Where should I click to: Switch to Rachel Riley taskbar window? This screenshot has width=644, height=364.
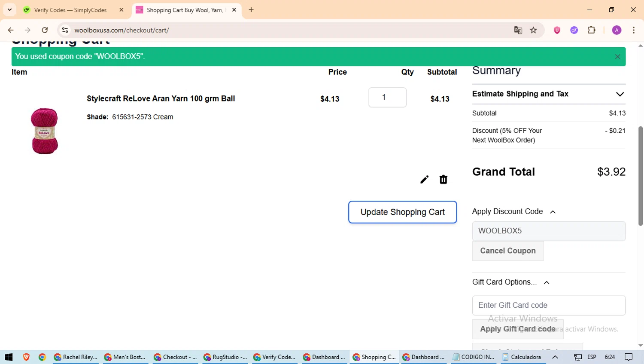(76, 357)
